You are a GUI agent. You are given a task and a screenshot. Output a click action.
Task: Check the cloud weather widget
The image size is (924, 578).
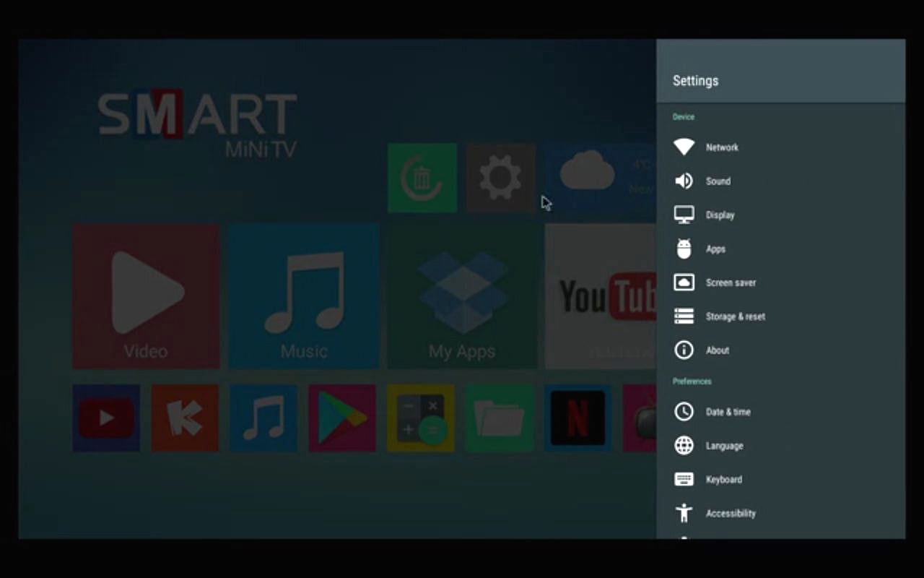(590, 173)
